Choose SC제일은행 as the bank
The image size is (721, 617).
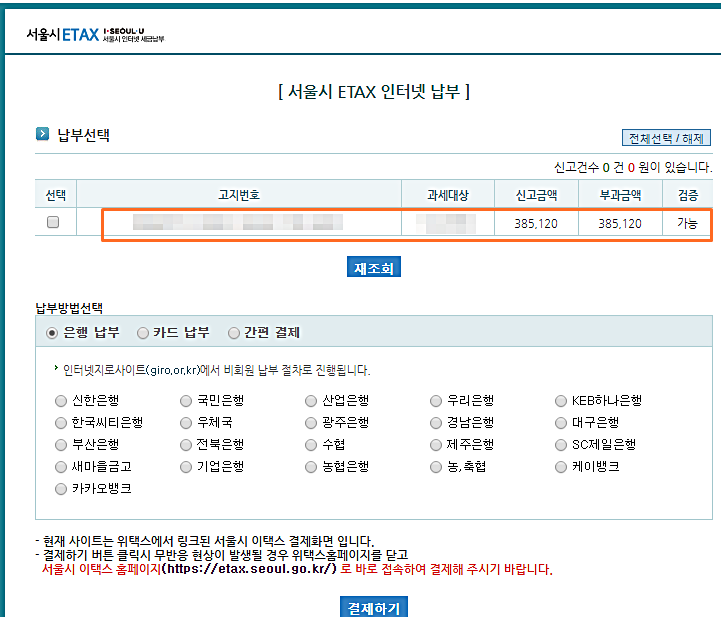[561, 445]
